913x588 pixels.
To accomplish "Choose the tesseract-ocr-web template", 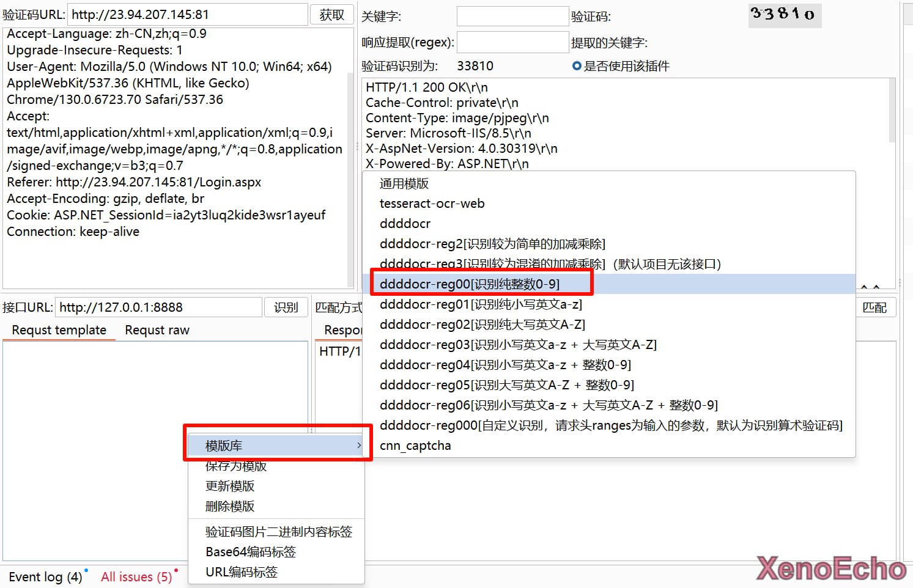I will point(432,204).
